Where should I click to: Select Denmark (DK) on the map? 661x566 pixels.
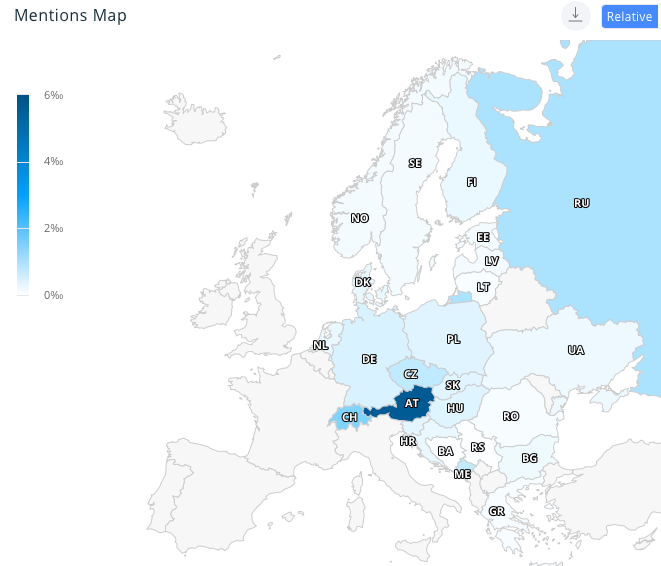pyautogui.click(x=362, y=282)
